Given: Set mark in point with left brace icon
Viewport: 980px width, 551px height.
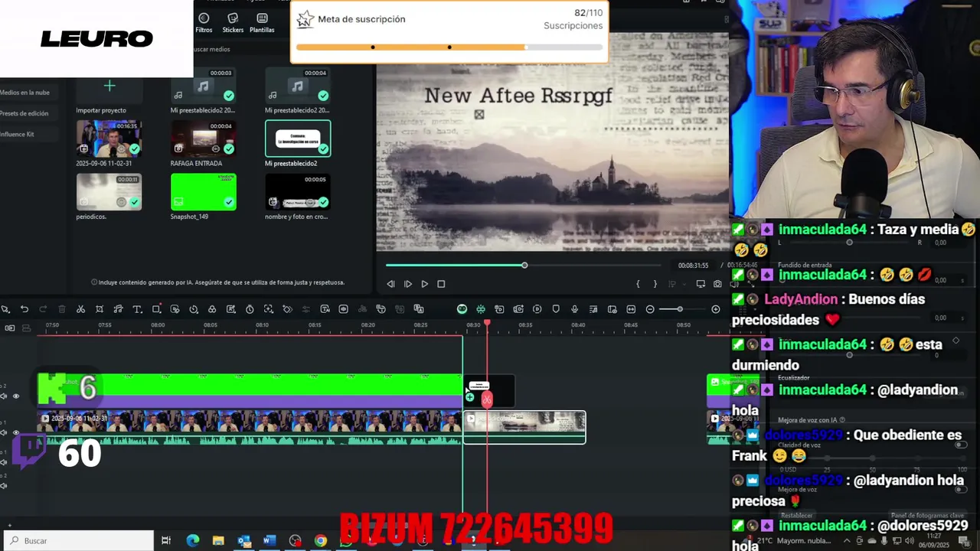Looking at the screenshot, I should (x=638, y=284).
